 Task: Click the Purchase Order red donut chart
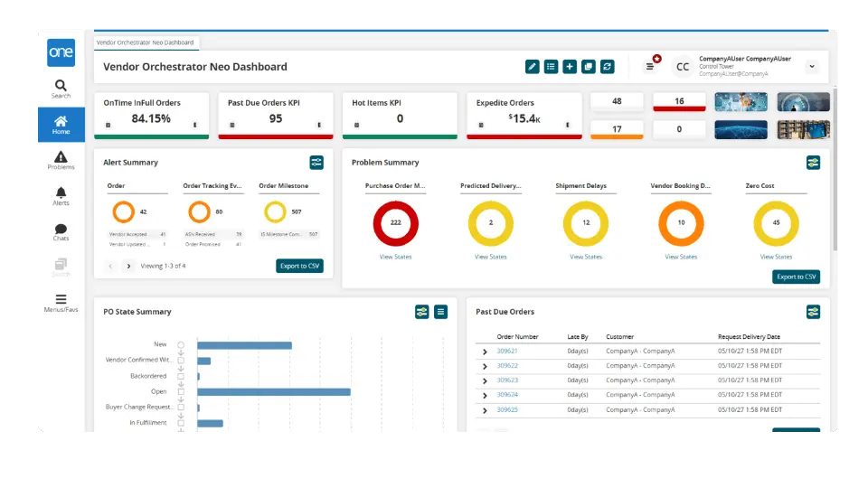coord(395,223)
